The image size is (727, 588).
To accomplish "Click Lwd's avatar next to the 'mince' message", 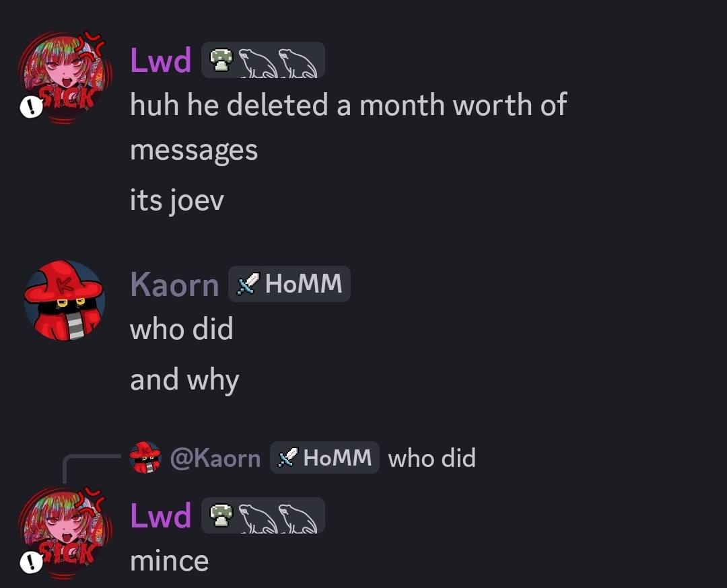I will click(65, 532).
